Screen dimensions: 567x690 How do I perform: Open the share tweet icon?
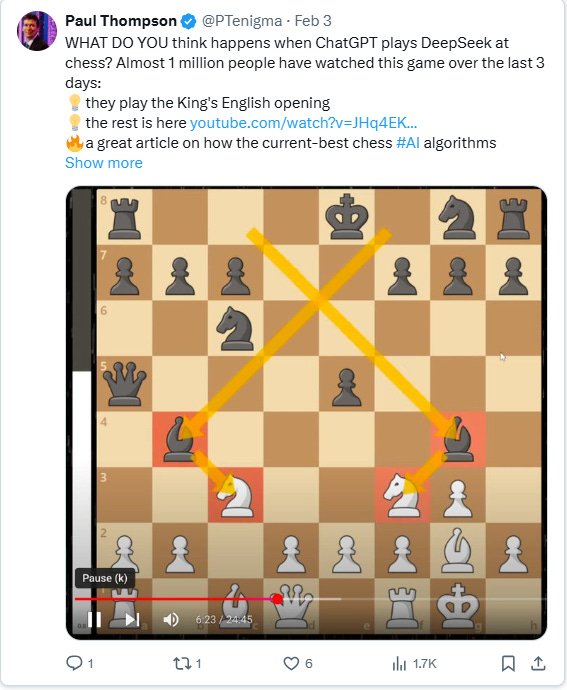tap(538, 663)
